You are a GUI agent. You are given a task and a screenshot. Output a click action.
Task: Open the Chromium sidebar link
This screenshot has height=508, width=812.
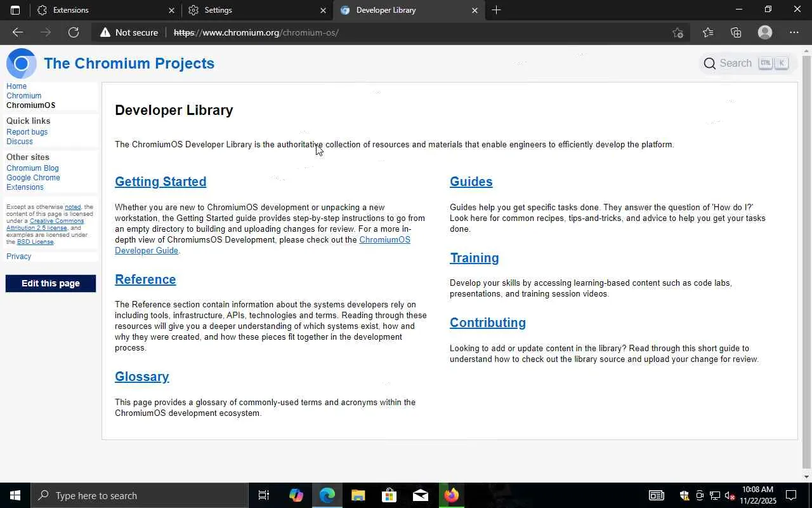[24, 96]
